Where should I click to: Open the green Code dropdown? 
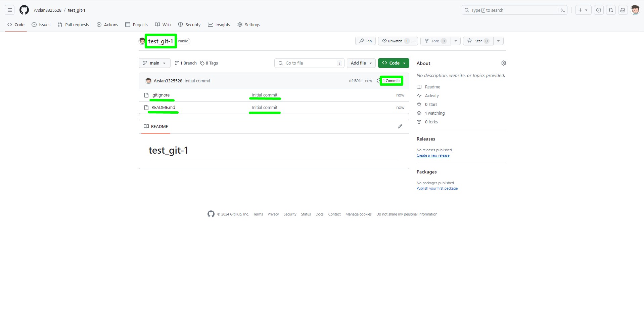pyautogui.click(x=394, y=63)
